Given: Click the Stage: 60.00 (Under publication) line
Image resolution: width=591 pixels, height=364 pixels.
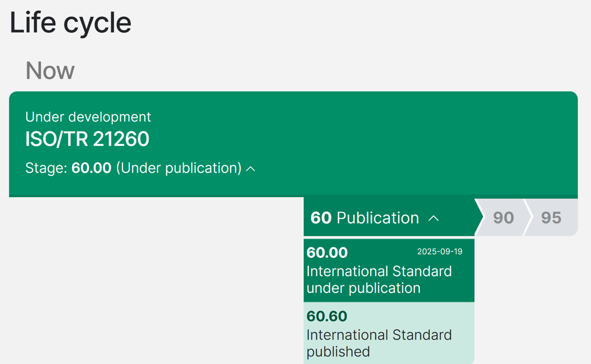Looking at the screenshot, I should tap(133, 168).
